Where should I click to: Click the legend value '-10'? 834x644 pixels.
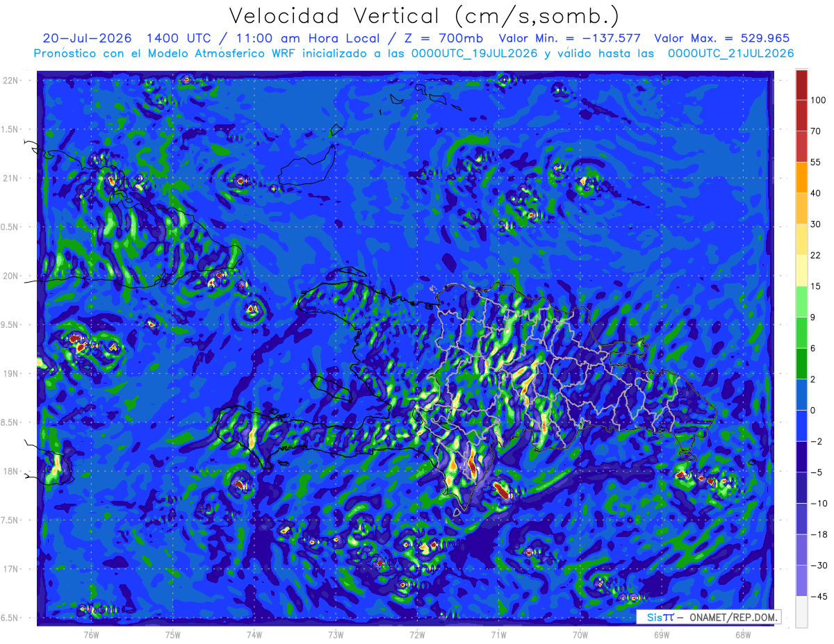[x=818, y=503]
